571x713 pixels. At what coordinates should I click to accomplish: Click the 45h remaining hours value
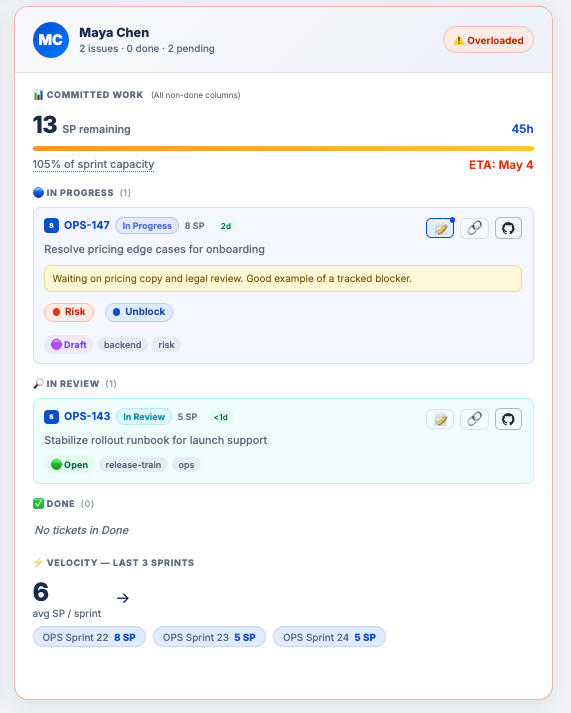pyautogui.click(x=522, y=129)
